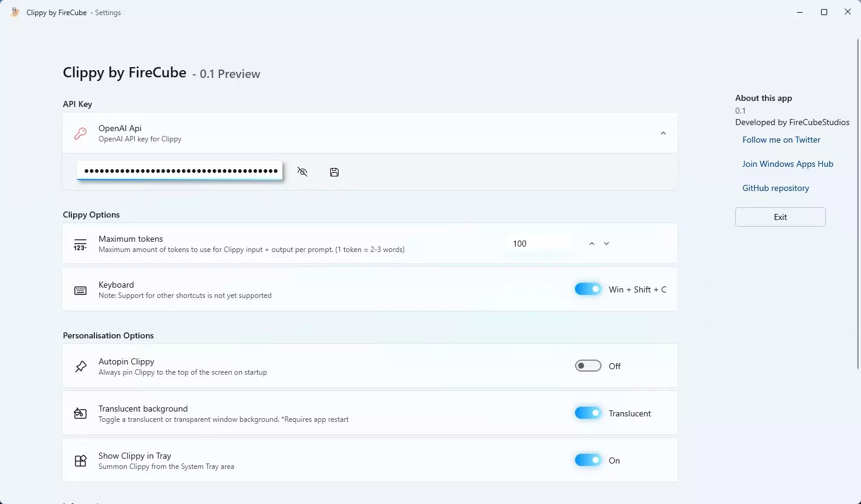Click the Translucent background paint icon
The image size is (861, 504).
[x=80, y=413]
